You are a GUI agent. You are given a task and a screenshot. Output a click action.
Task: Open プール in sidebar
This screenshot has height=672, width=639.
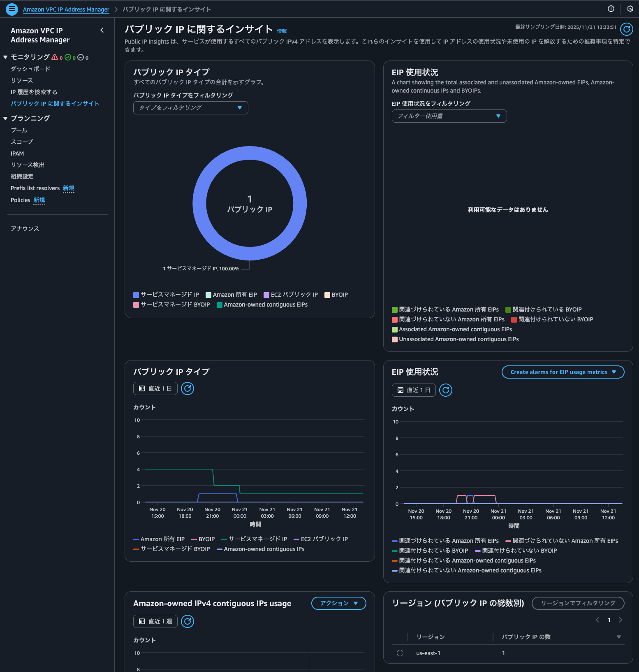coord(19,130)
